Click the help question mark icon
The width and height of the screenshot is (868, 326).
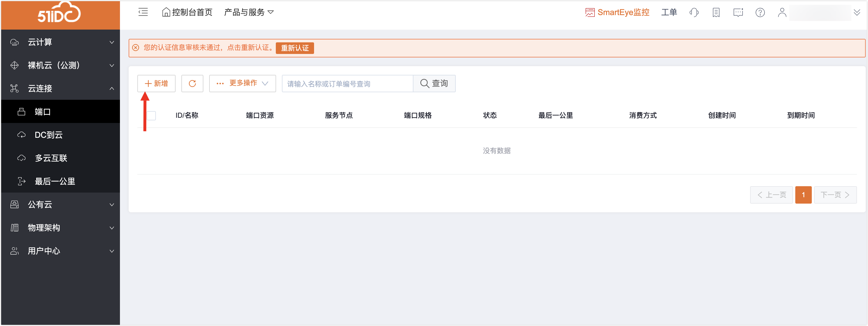[760, 12]
